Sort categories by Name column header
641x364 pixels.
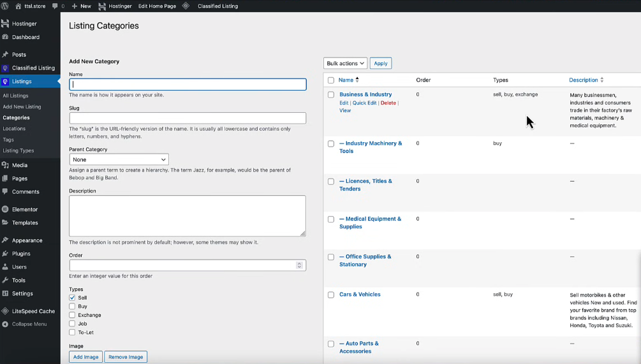pyautogui.click(x=346, y=80)
